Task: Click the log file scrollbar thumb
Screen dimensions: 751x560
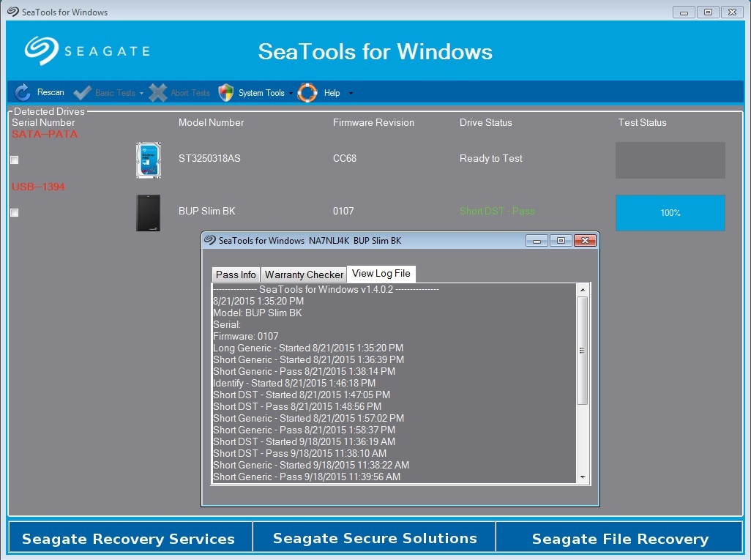Action: pyautogui.click(x=583, y=351)
